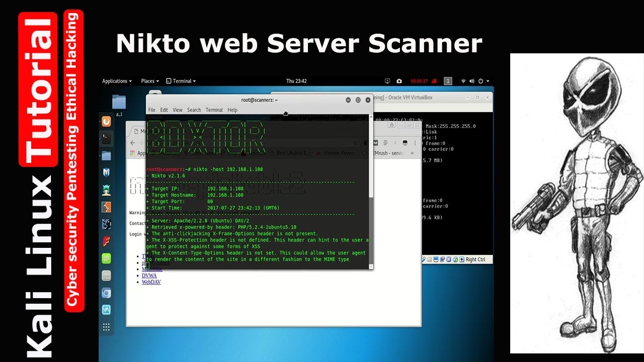Launch the Chromium browser icon in the dock
644x362 pixels.
tap(106, 293)
